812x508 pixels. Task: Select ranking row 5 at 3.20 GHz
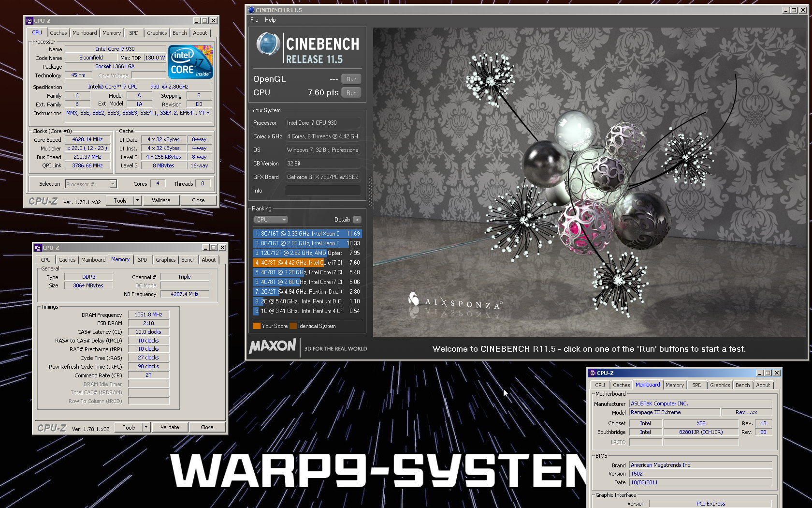pos(307,272)
